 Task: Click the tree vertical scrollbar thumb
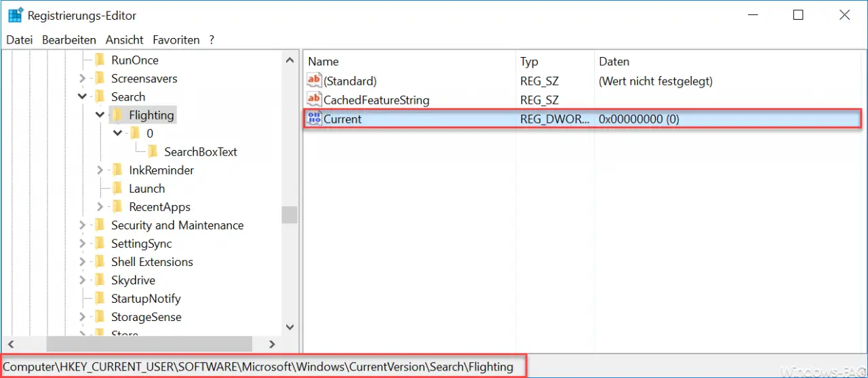pyautogui.click(x=290, y=214)
